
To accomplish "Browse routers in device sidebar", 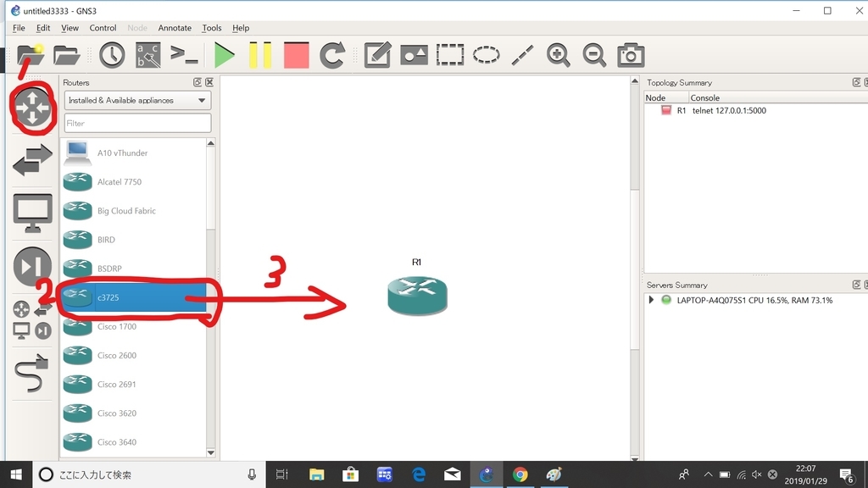I will 32,107.
